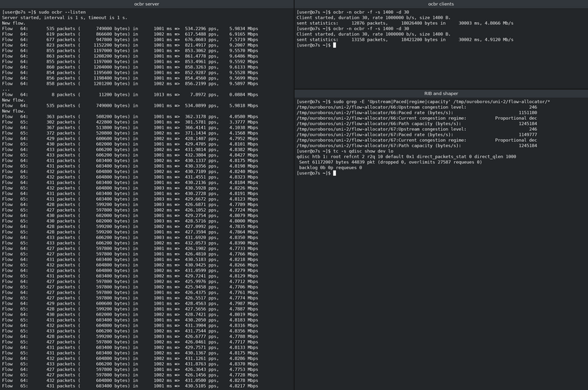Click the Flow 65 row with 301.5781 pps
Viewport: 588px width, 390px height.
(x=130, y=122)
